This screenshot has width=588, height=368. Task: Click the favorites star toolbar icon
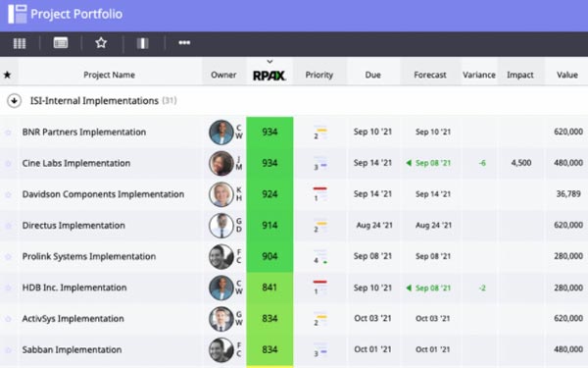(x=101, y=43)
